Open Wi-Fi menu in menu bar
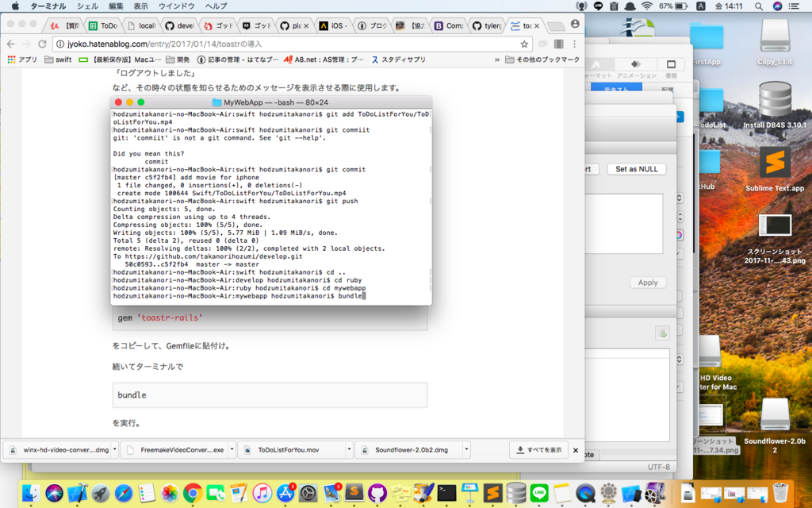The height and width of the screenshot is (508, 812). 647,6
